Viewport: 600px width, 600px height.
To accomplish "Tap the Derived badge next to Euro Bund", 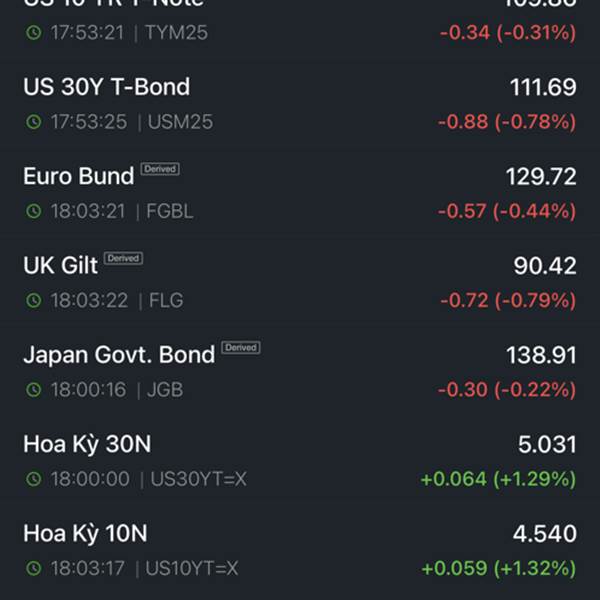I will (160, 169).
